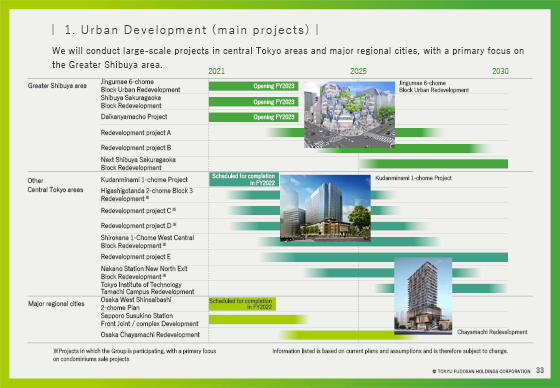
Task: Open the Kudanminami 1-chome building rendering
Action: (325, 208)
